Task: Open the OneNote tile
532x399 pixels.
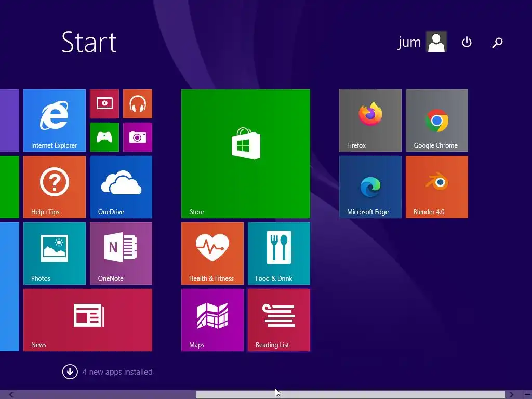Action: [121, 254]
